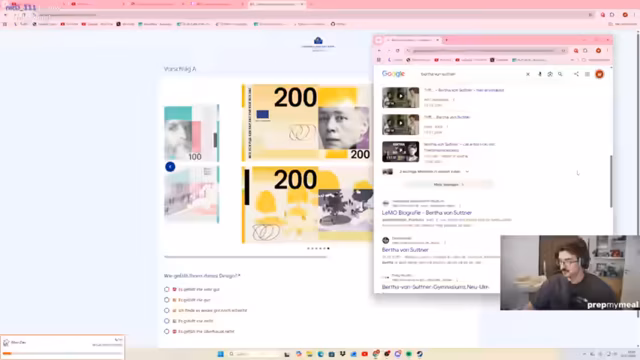Select the first radio option "gefällt mir sehr gut"

click(x=167, y=289)
